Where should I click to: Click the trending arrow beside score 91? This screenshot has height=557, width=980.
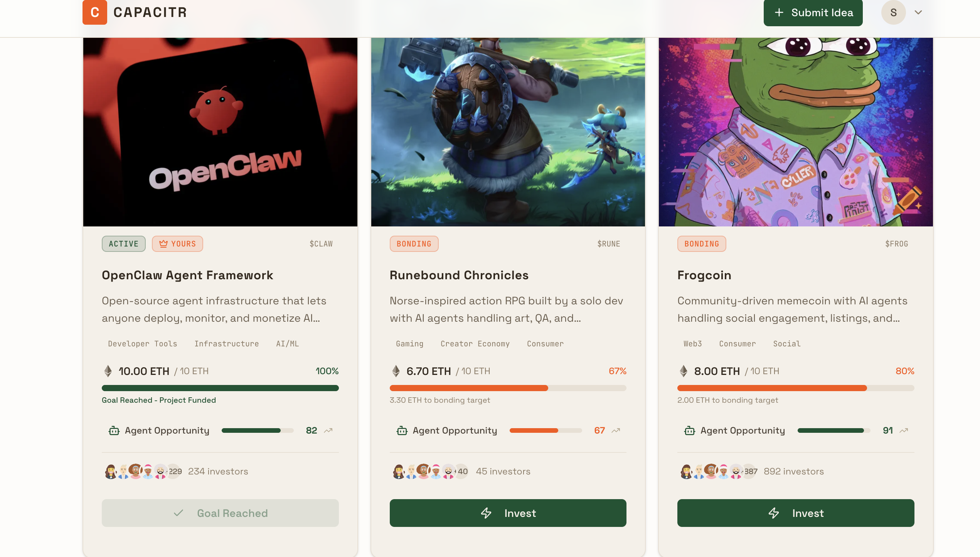904,430
